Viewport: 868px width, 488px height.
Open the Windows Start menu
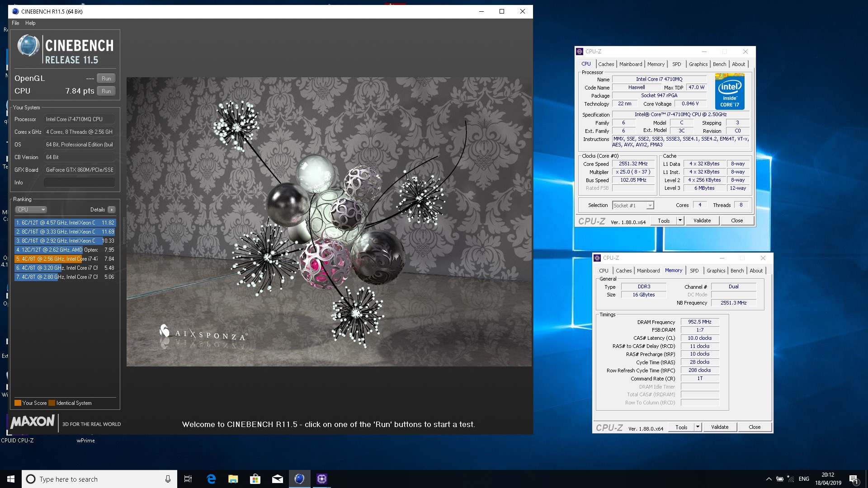[11, 479]
